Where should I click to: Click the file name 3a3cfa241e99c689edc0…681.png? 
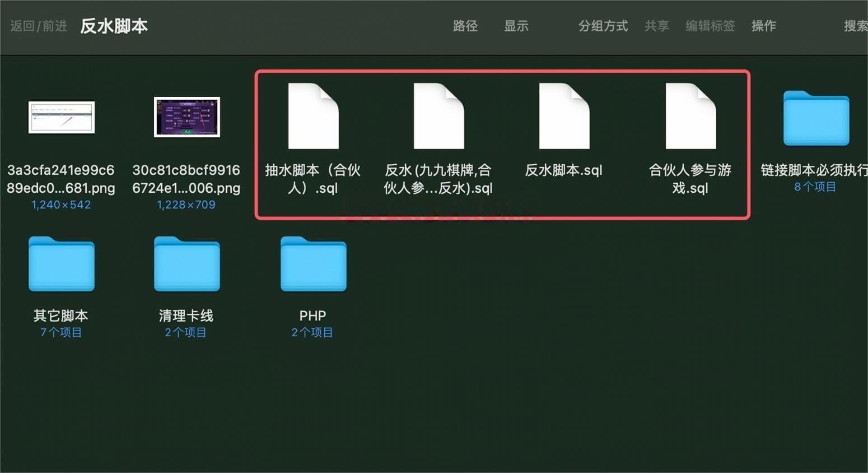pos(60,179)
